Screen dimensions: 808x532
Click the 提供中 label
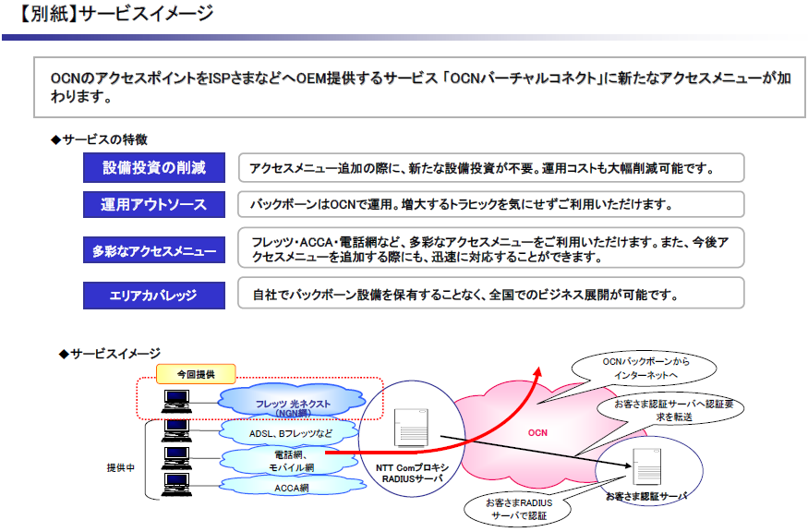(121, 467)
